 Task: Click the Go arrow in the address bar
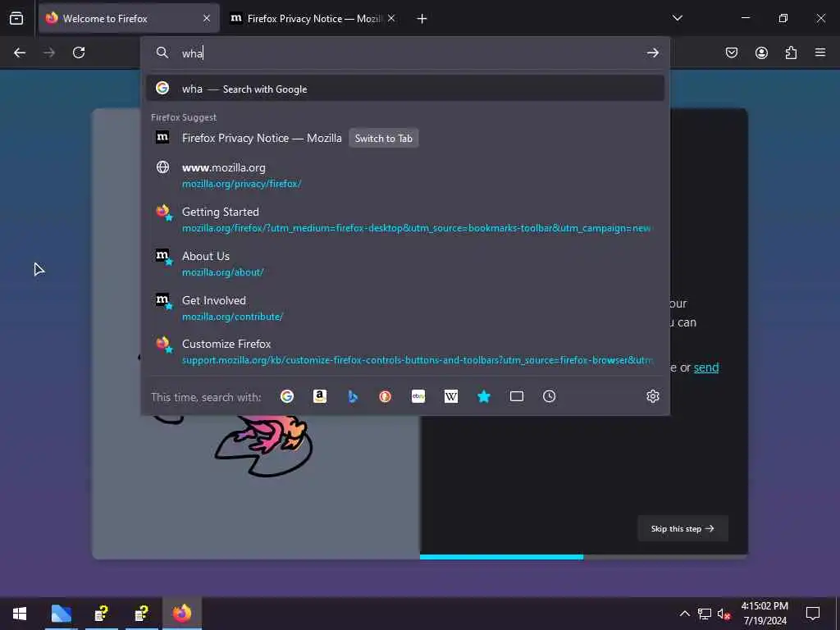pos(652,52)
